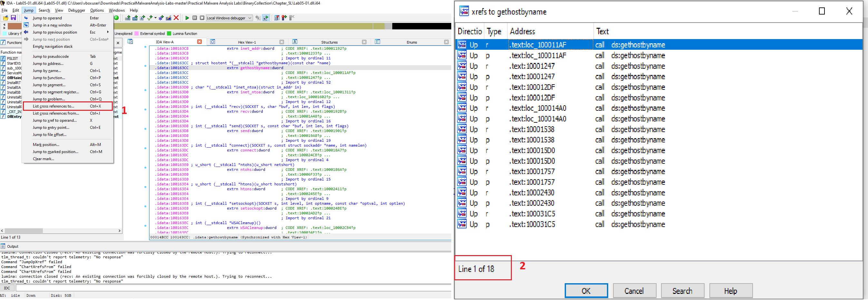Delete function using the red X icon
868x300 pixels.
click(x=176, y=18)
